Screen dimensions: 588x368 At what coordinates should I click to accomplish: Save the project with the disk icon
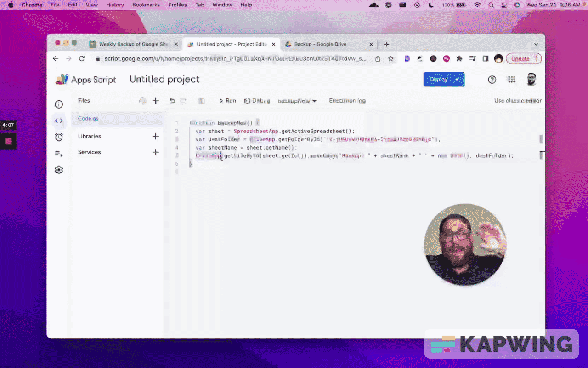point(201,101)
